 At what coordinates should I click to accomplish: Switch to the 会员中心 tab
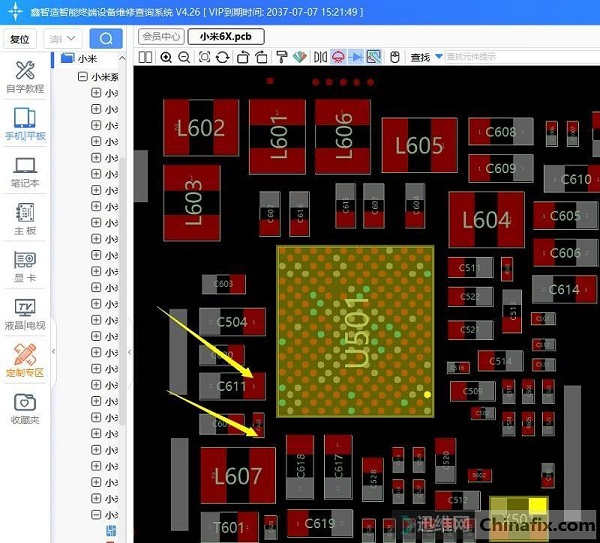[x=161, y=36]
